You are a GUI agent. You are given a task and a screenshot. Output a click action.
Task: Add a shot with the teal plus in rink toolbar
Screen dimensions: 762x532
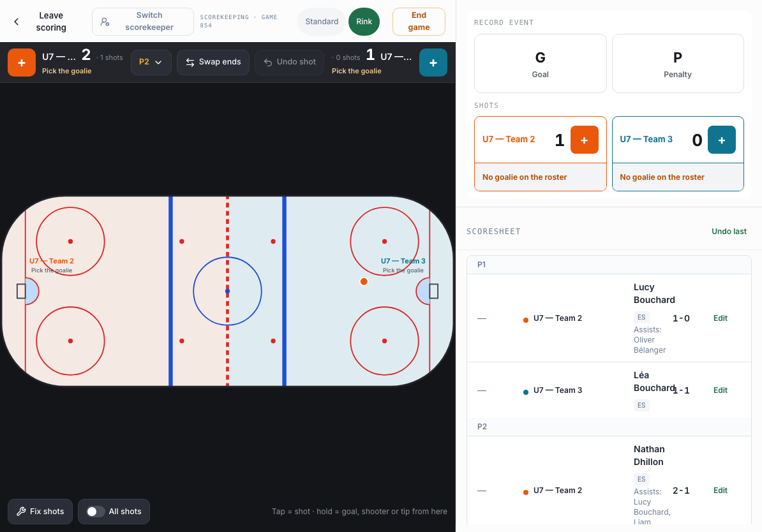(x=433, y=63)
